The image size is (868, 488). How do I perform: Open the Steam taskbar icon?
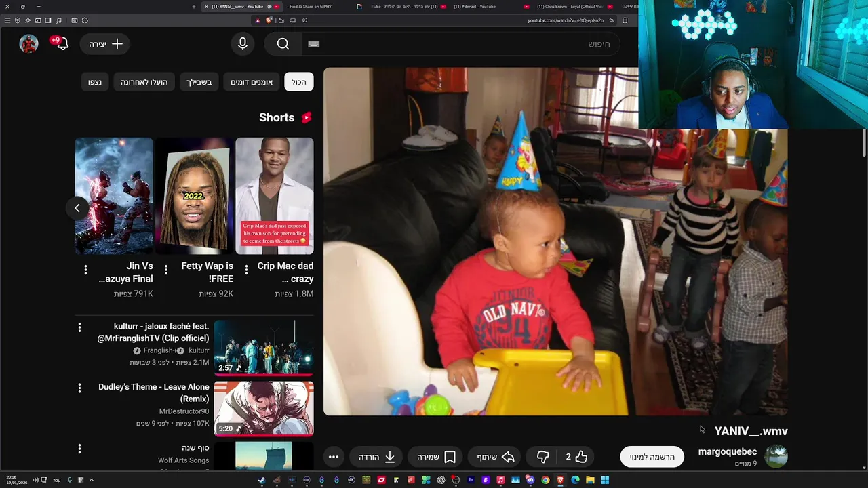262,480
